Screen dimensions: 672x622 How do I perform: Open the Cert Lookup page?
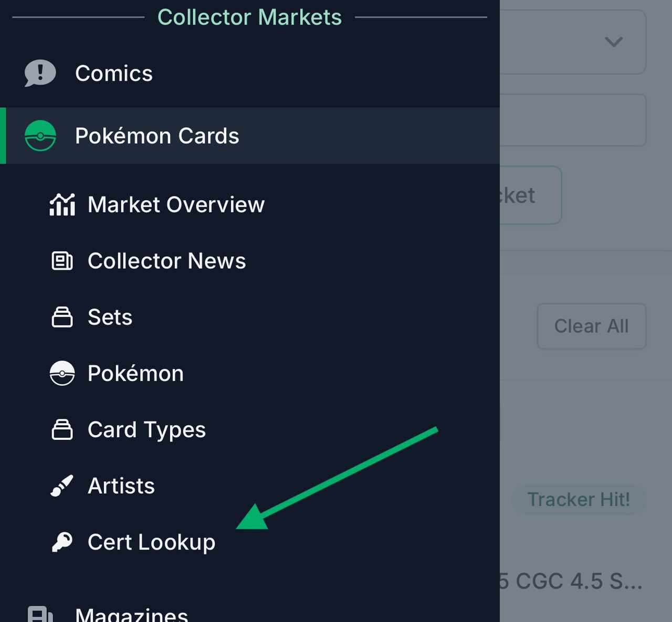pos(151,542)
